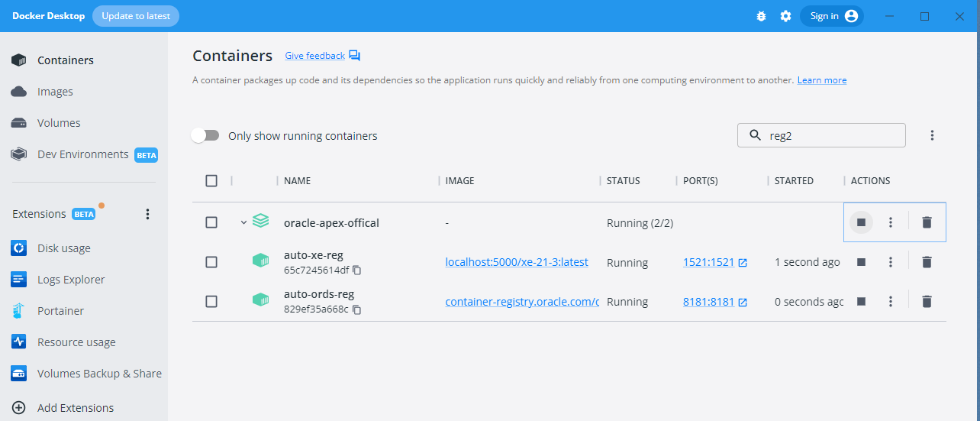Click the Images cloud icon in sidebar
This screenshot has width=980, height=421.
pos(19,92)
